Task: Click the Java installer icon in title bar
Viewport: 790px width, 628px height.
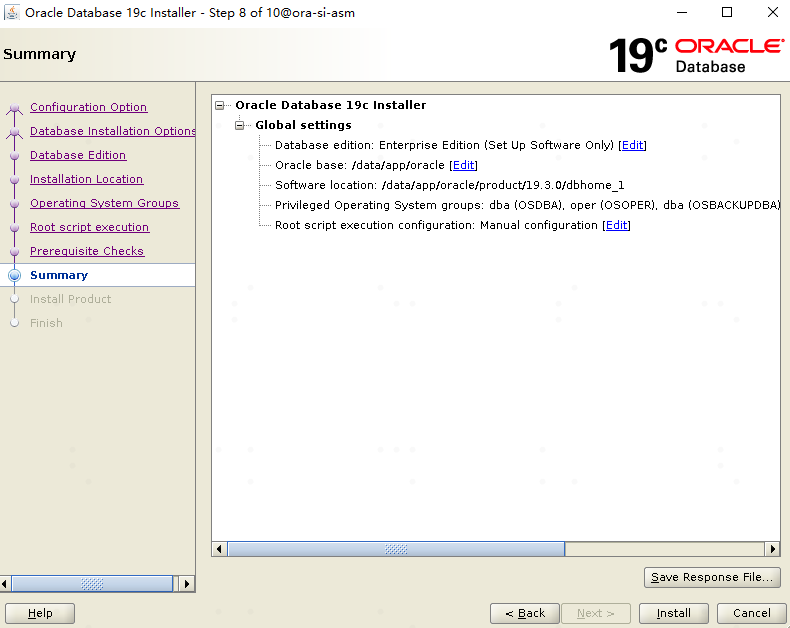Action: click(12, 12)
